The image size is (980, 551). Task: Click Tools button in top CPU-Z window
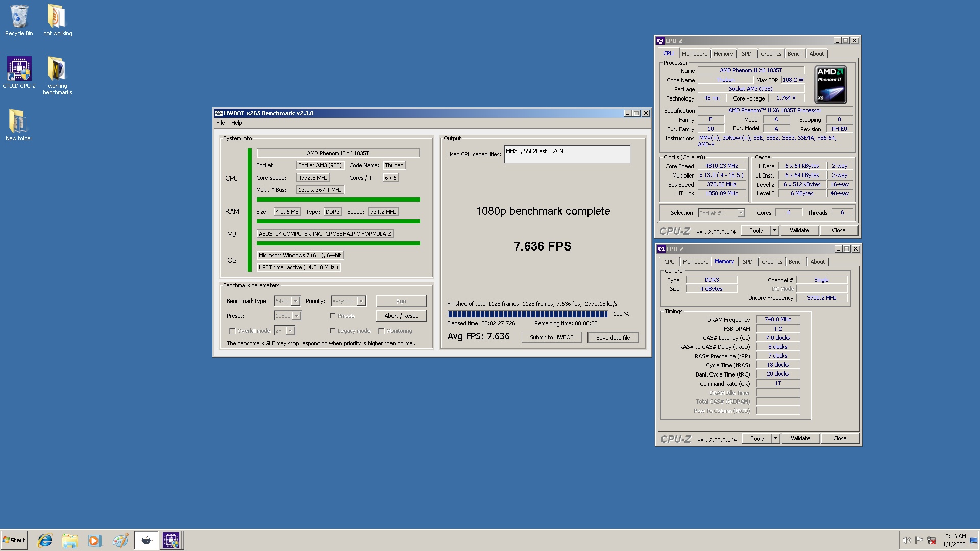point(756,230)
